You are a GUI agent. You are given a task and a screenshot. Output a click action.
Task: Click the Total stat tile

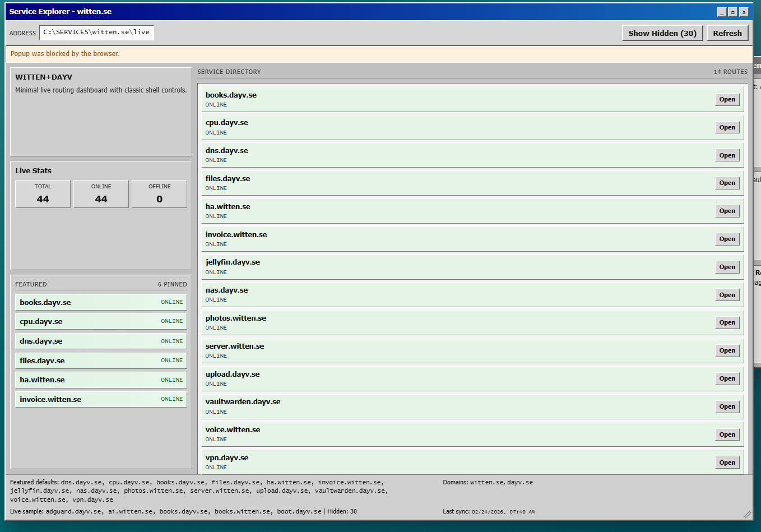(43, 194)
